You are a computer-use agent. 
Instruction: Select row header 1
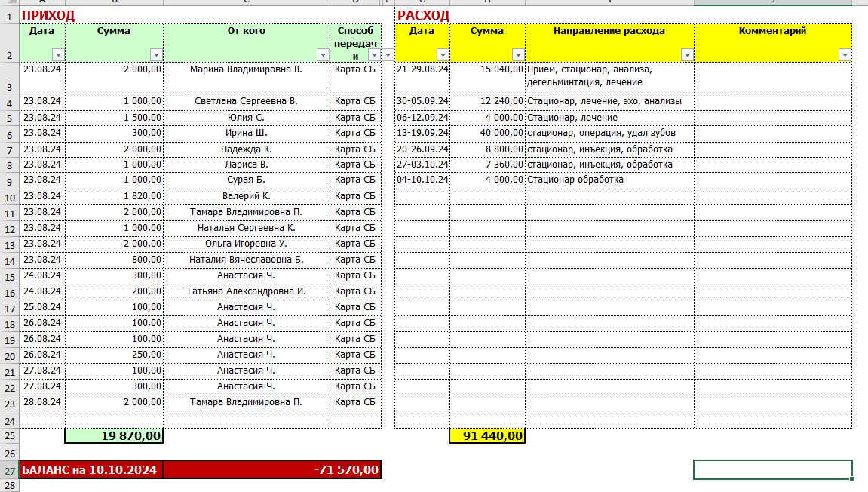(x=9, y=16)
